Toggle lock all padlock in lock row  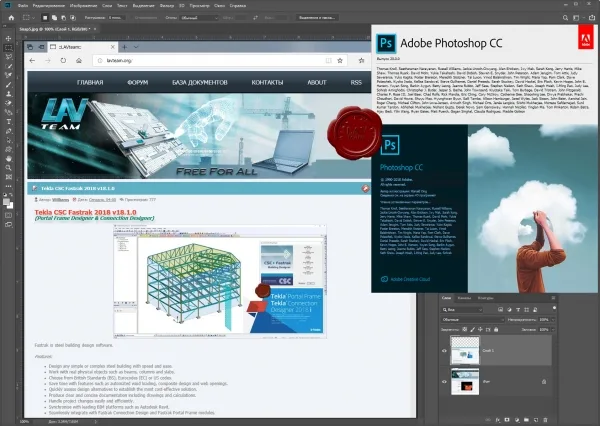click(x=496, y=329)
